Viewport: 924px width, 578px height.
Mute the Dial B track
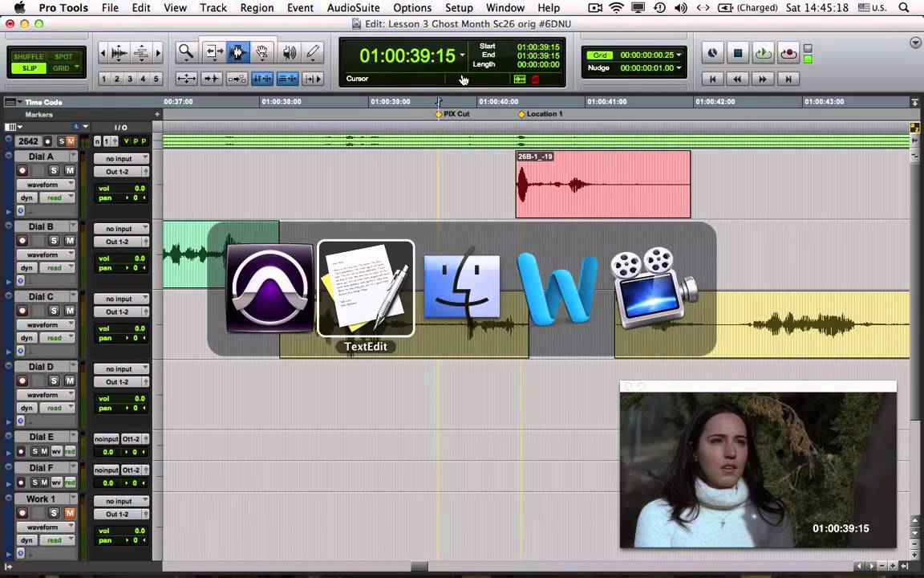click(x=70, y=241)
